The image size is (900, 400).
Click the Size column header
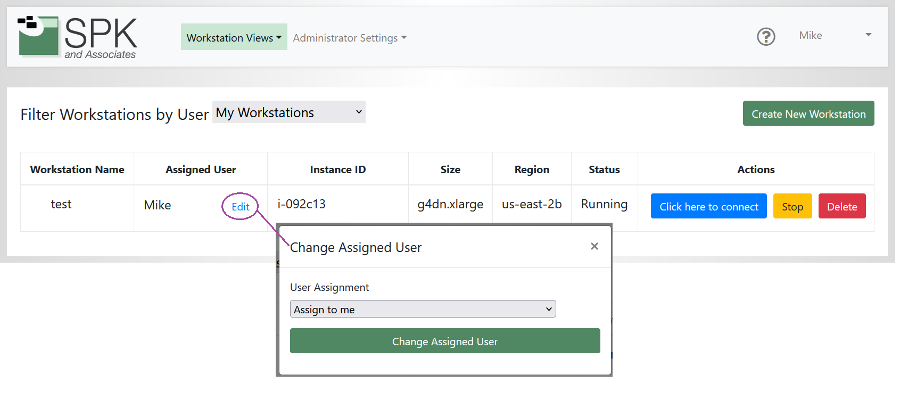450,169
